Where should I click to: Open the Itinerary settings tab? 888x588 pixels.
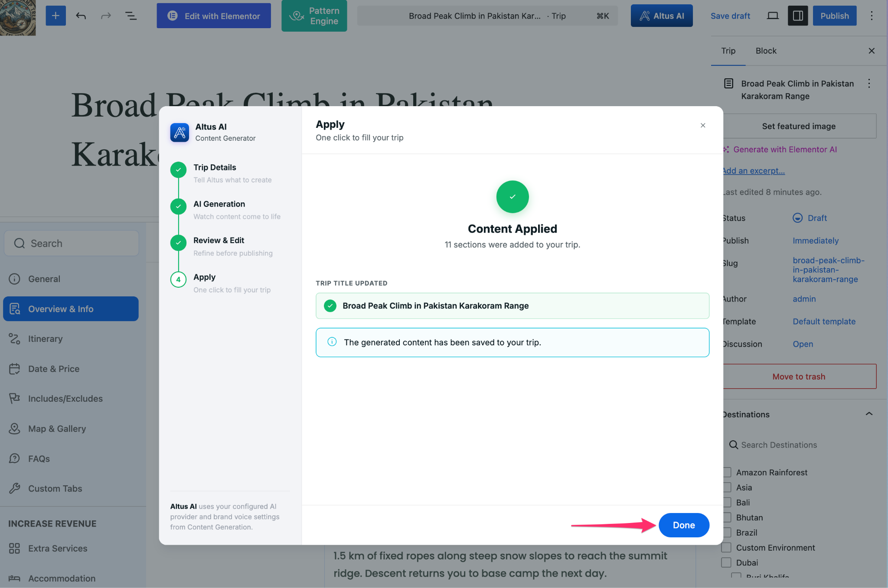pyautogui.click(x=71, y=339)
